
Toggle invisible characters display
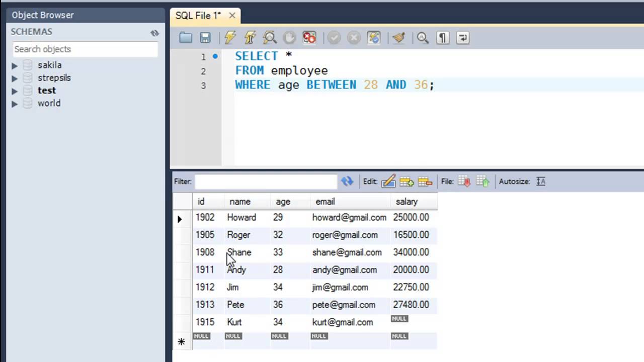(442, 38)
